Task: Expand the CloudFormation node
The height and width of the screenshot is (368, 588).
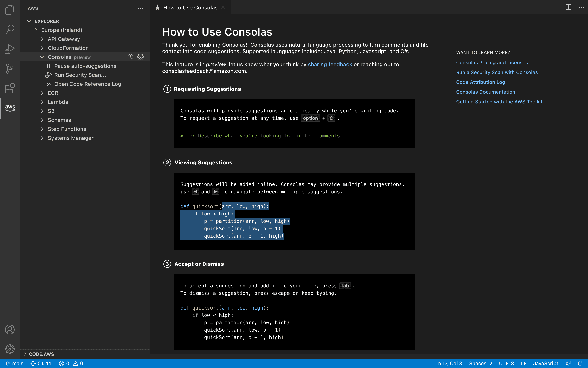Action: (42, 48)
